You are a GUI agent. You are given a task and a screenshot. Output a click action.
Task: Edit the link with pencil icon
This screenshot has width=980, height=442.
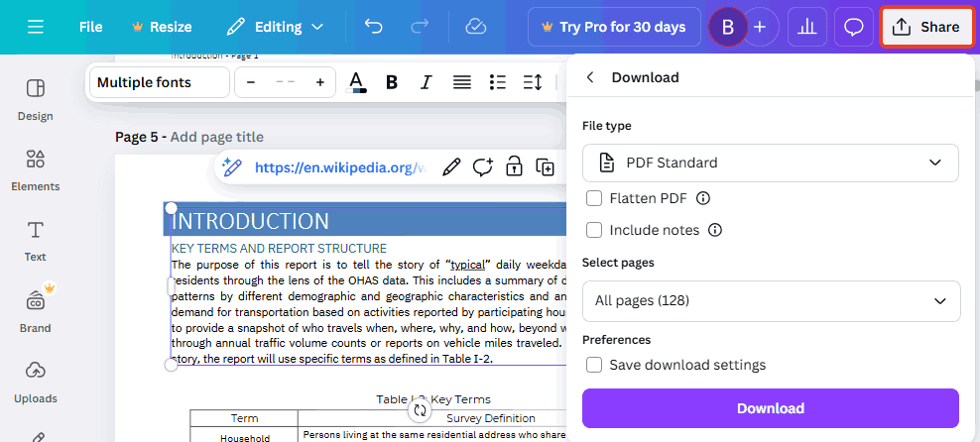coord(450,166)
